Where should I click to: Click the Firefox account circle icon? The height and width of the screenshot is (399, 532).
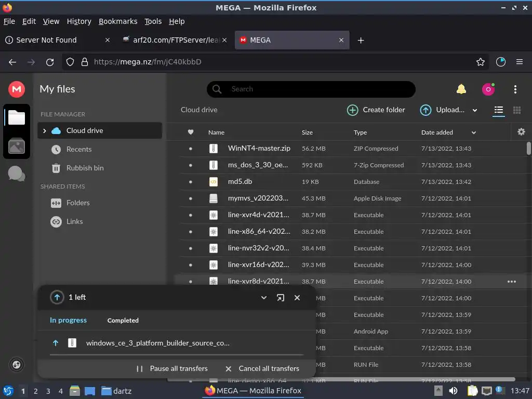(x=500, y=62)
